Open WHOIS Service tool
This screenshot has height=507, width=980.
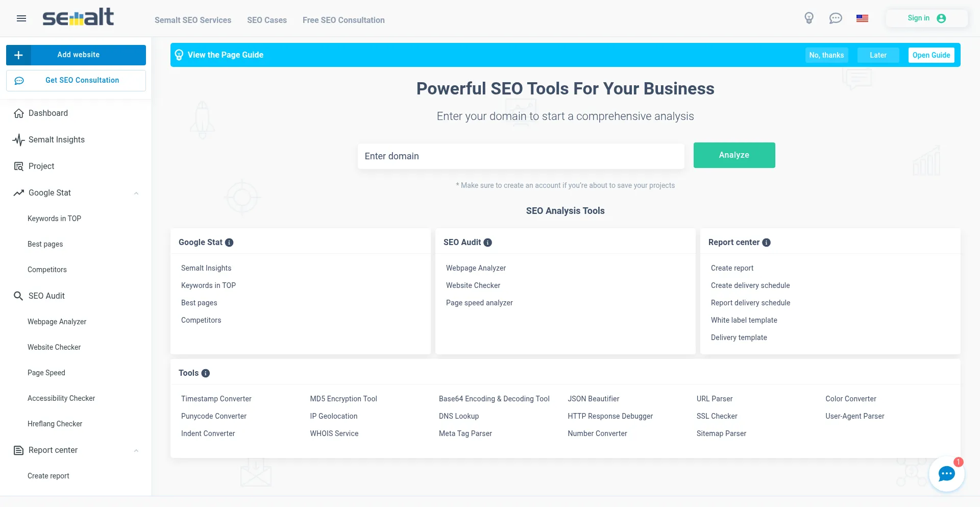(x=334, y=433)
